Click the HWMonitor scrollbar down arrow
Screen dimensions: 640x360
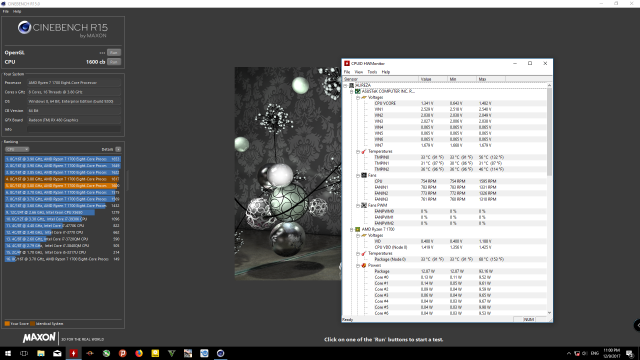549,313
